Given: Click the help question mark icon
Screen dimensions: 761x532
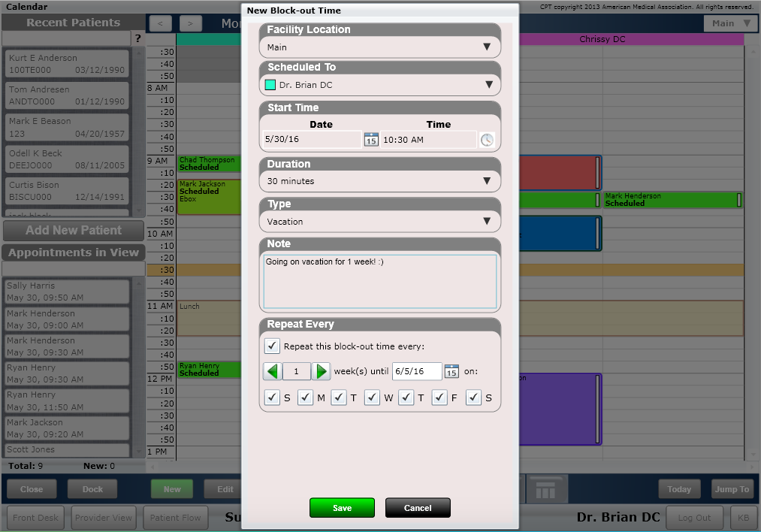Looking at the screenshot, I should click(137, 38).
